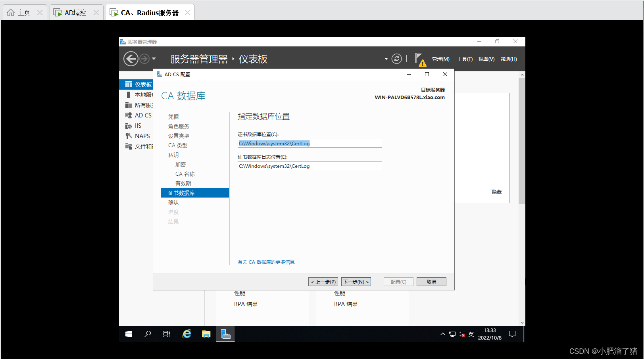Select AD CS text in sidebar
Screen dimensions: 644x359
(143, 115)
